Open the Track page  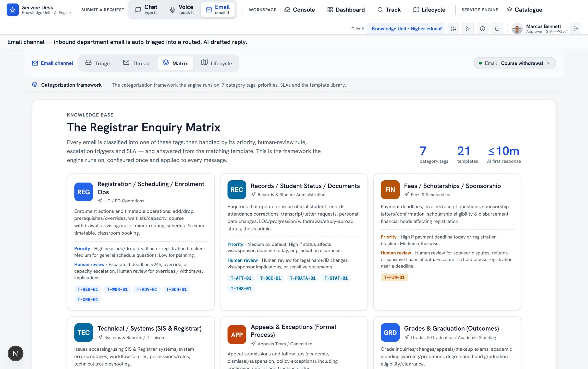[389, 10]
